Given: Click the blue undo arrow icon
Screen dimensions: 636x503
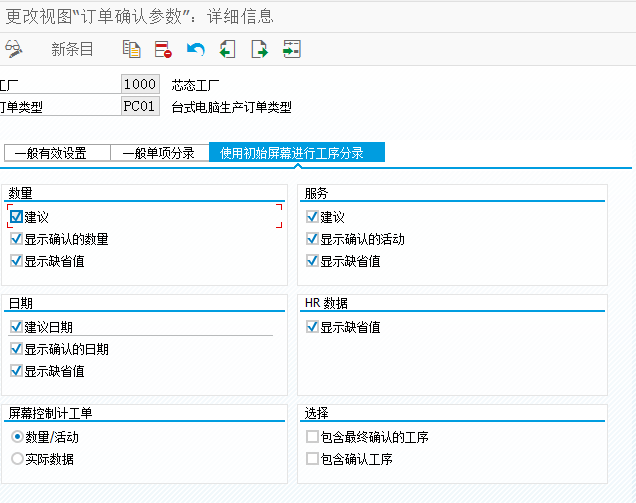Looking at the screenshot, I should 196,49.
